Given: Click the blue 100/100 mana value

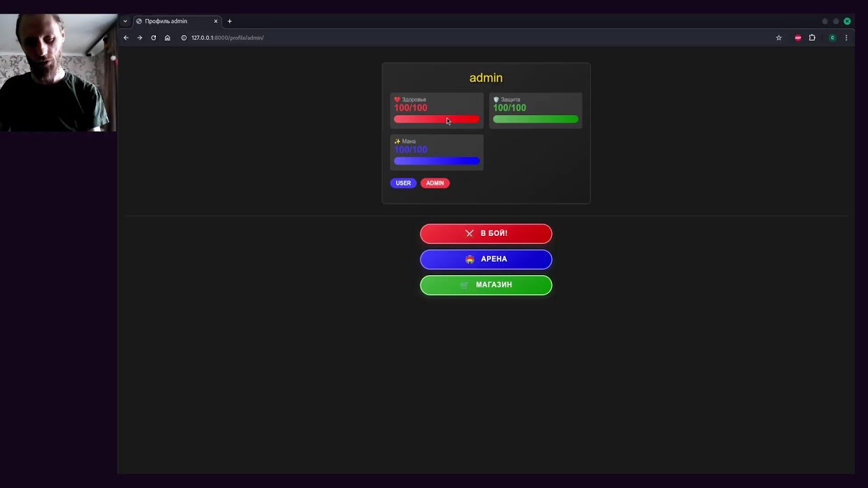Looking at the screenshot, I should (x=411, y=150).
